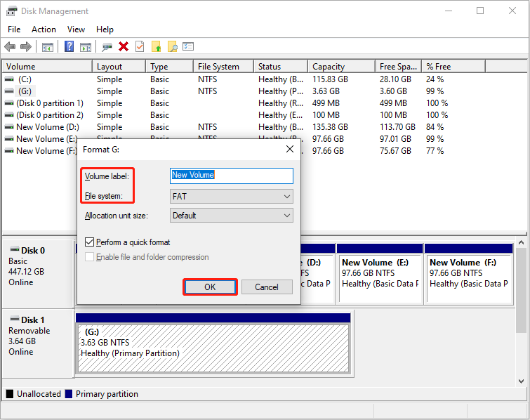Sort by the Volume column header
Screen dimensions: 530x420
[x=47, y=67]
